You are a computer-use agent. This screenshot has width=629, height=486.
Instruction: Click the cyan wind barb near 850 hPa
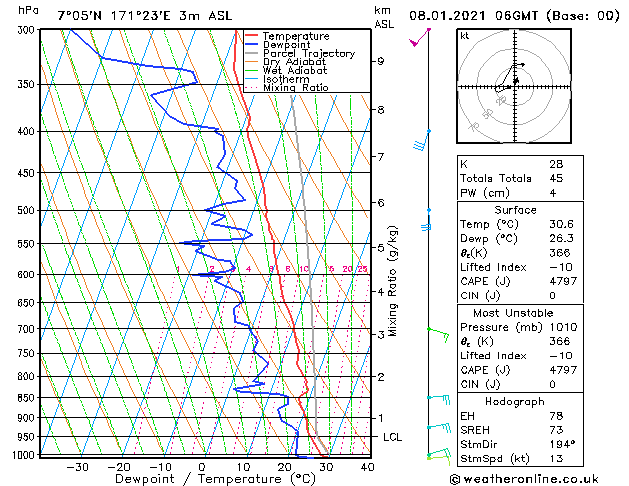(x=439, y=400)
